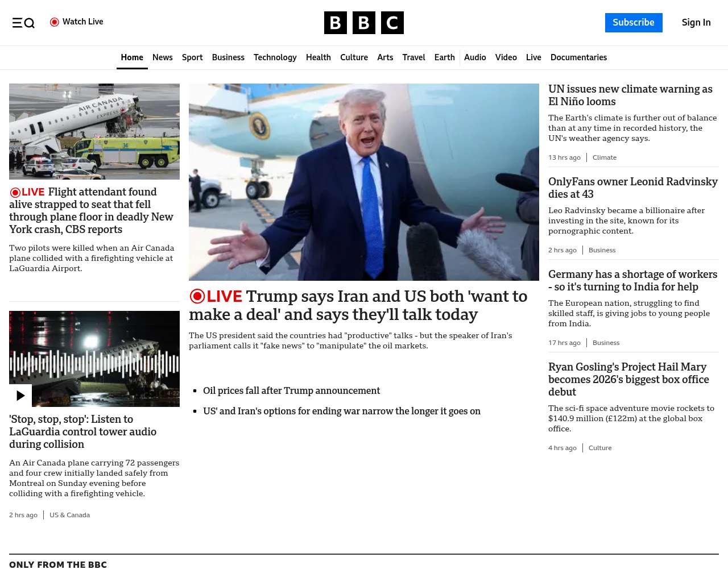
Task: Open the Arts section
Action: pos(385,57)
